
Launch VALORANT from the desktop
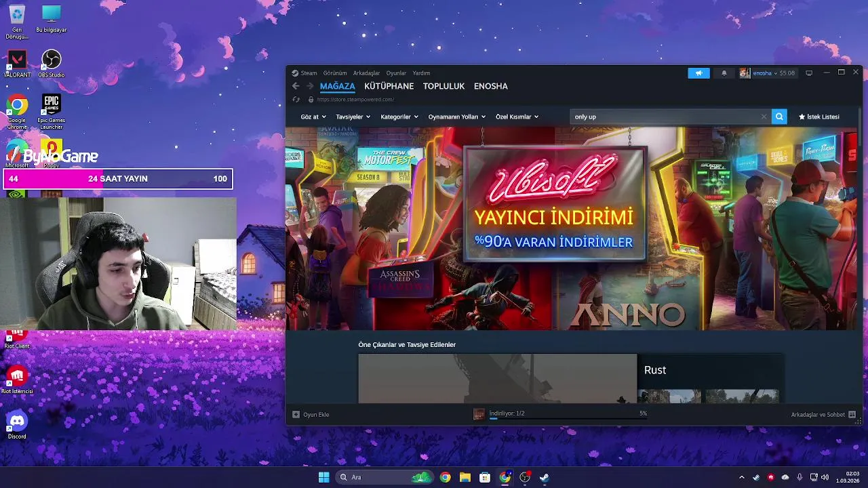coord(17,64)
